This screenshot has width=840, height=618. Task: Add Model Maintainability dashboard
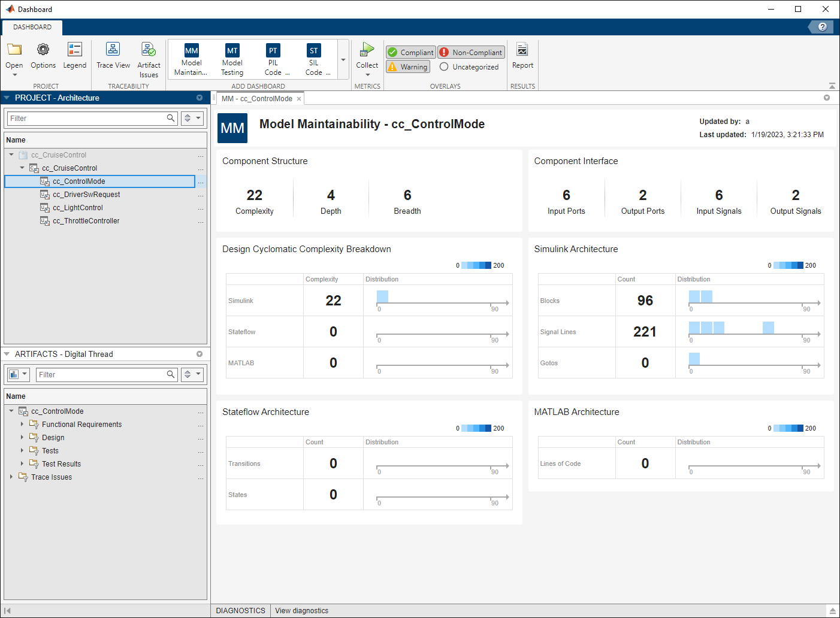tap(191, 59)
